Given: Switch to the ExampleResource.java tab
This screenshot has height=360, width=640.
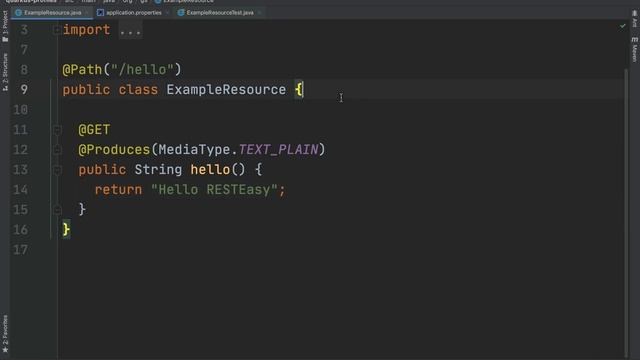Looking at the screenshot, I should (52, 13).
